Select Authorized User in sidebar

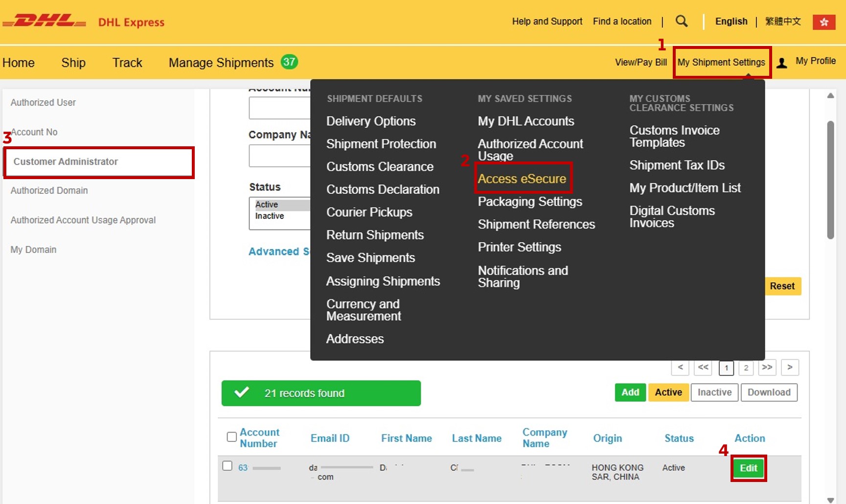click(43, 102)
